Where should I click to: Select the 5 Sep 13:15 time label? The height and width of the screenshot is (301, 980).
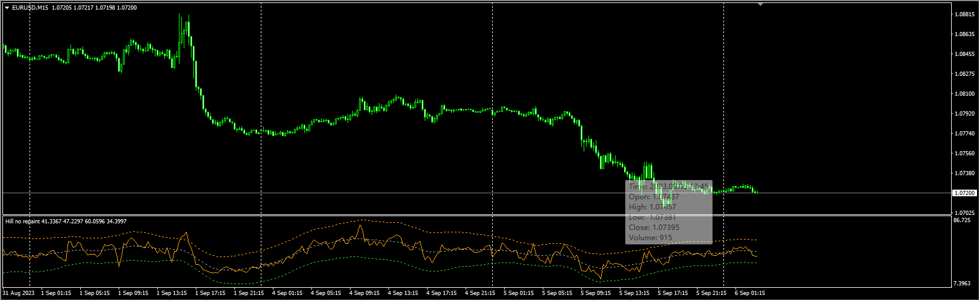[x=634, y=293]
